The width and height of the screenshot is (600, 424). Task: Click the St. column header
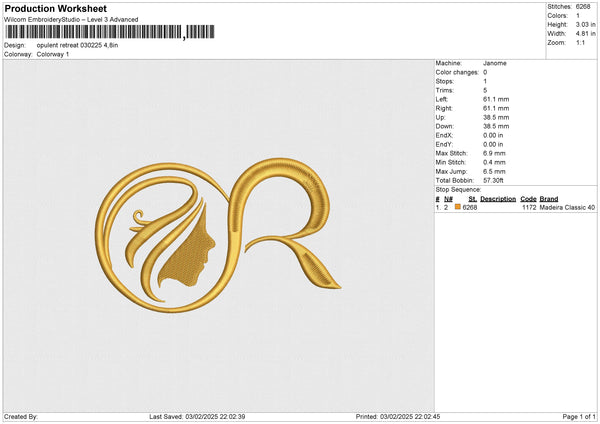tap(472, 198)
